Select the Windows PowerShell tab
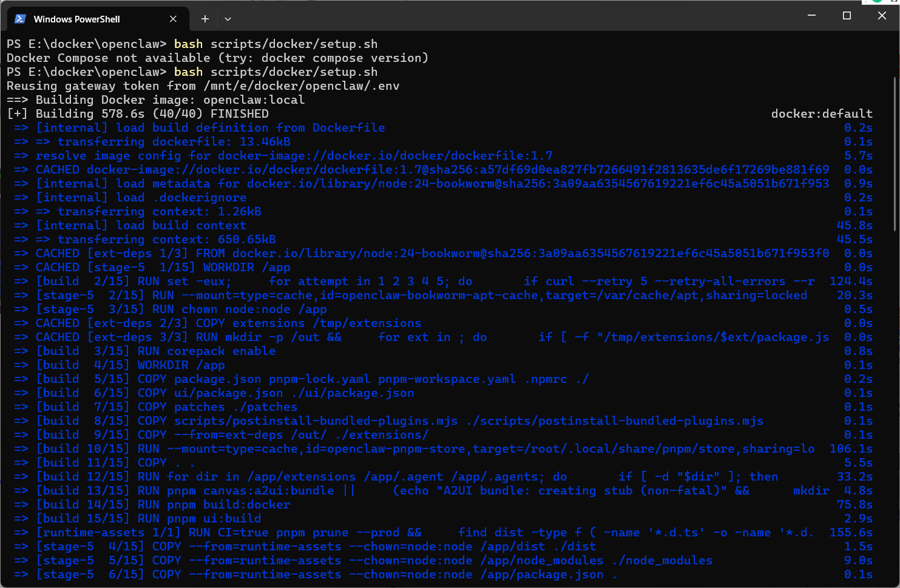 (x=98, y=19)
